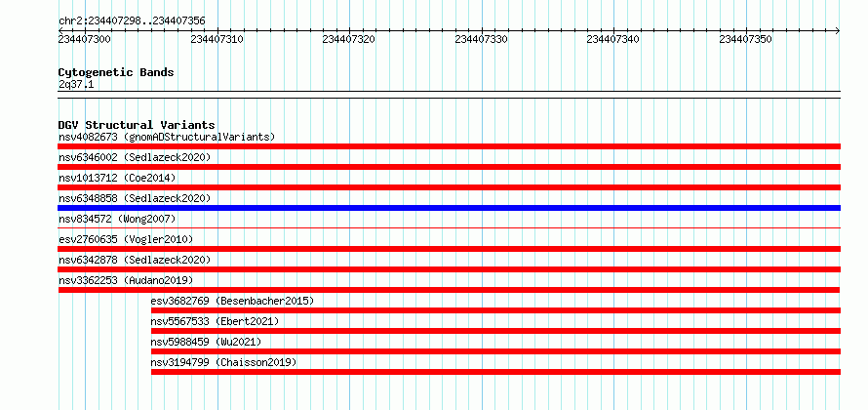Select the blue bar of nsv6348858
The height and width of the screenshot is (410, 868).
point(449,208)
